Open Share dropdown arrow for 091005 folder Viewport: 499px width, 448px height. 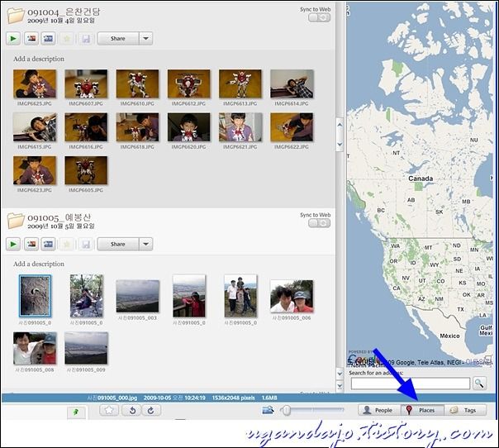click(145, 244)
